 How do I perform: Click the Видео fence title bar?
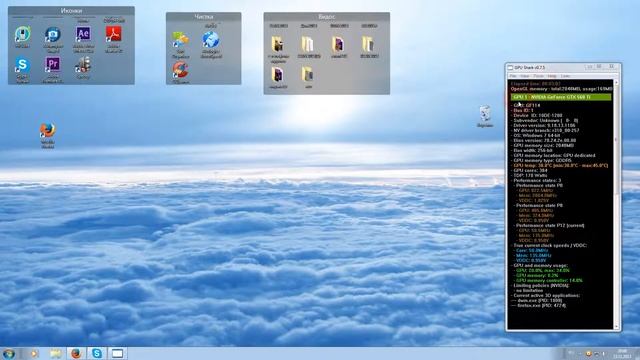(327, 16)
